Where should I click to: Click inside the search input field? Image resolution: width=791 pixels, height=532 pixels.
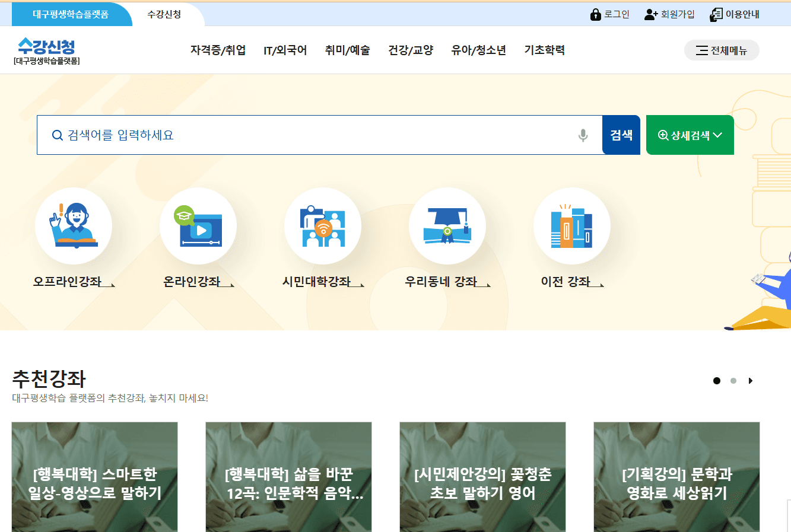coord(297,135)
